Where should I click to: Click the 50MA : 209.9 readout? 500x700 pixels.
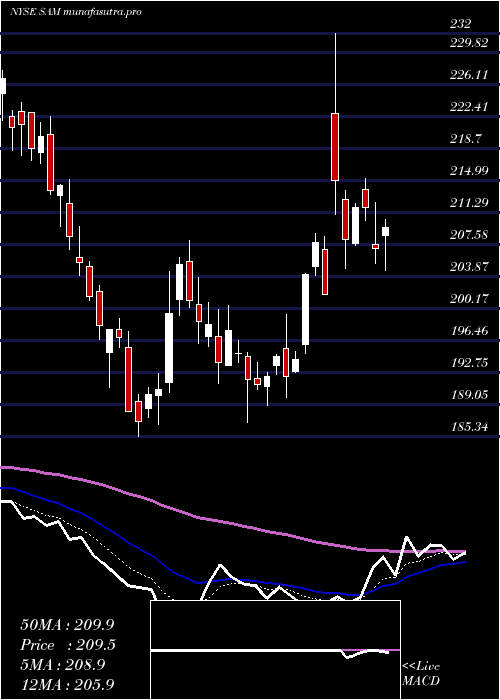pos(67,625)
